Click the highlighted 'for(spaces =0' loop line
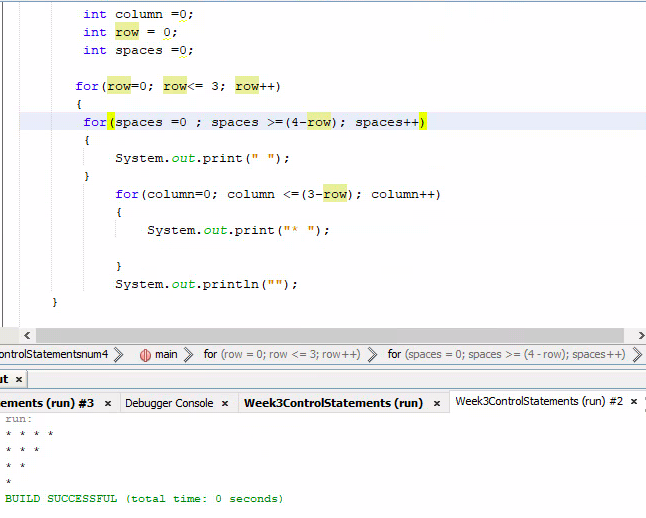 [x=255, y=122]
